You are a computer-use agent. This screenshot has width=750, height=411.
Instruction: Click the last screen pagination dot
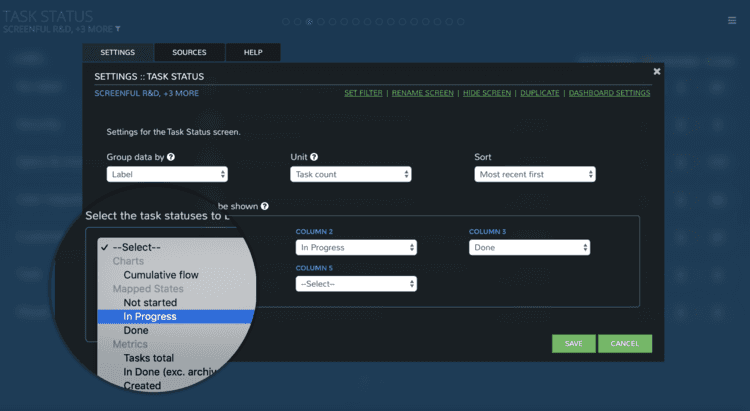pos(461,22)
